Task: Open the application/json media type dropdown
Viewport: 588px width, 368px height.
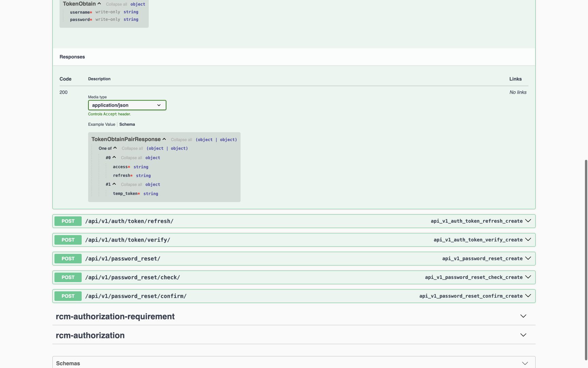Action: [x=127, y=105]
